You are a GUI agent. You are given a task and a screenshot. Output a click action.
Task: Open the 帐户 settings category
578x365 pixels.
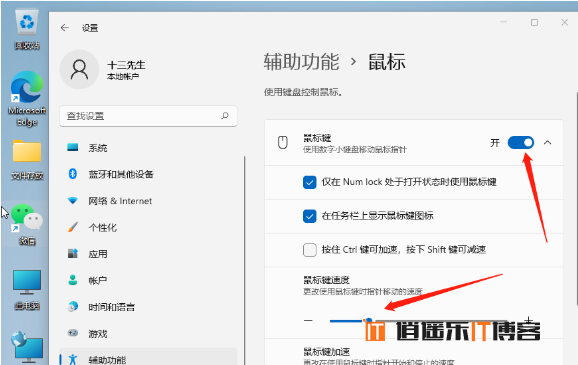pos(148,280)
